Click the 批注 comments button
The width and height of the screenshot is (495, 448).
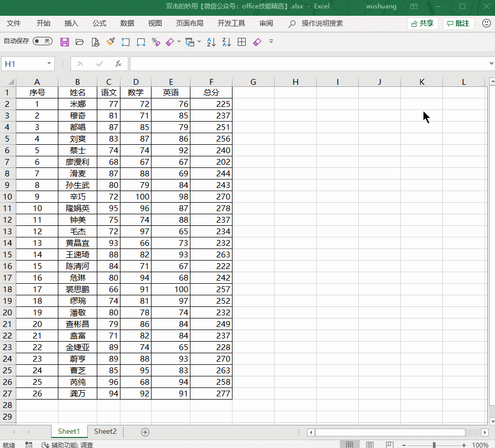pos(458,23)
